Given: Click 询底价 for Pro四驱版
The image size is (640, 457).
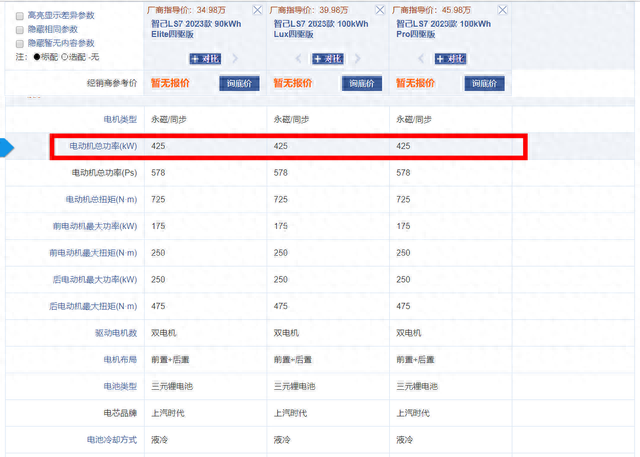Looking at the screenshot, I should [x=484, y=84].
